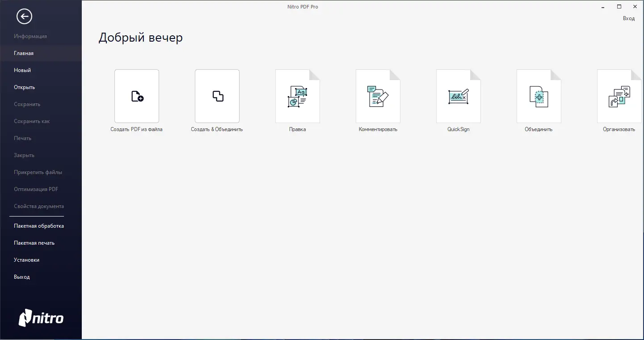
Task: Open the Комментировать annotation tool
Action: click(378, 96)
